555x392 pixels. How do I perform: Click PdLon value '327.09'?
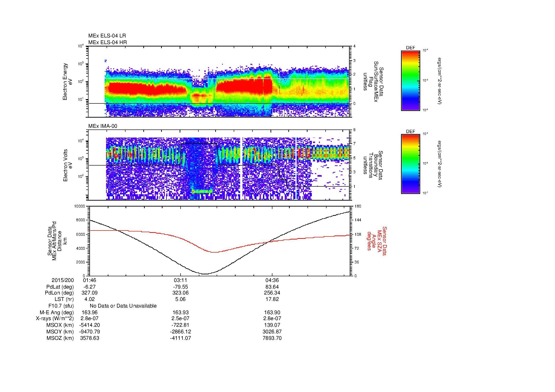pyautogui.click(x=90, y=293)
